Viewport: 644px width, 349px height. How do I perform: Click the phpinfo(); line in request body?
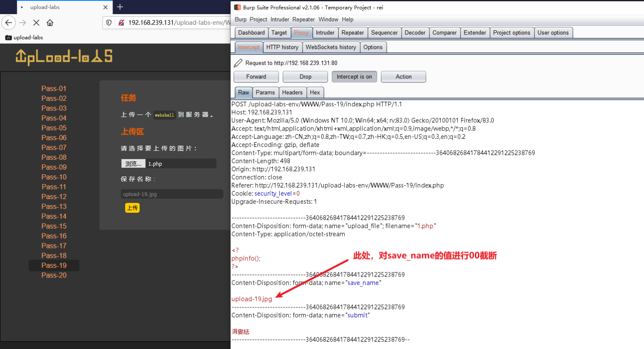coord(246,258)
